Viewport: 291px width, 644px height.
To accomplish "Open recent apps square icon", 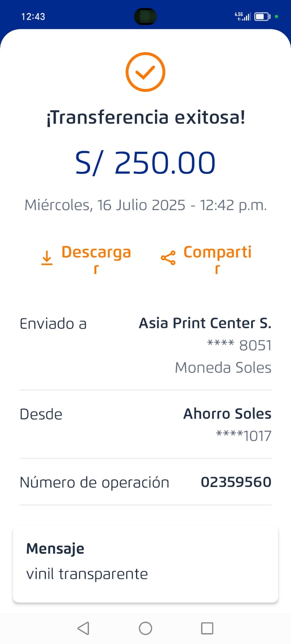I will pyautogui.click(x=207, y=628).
